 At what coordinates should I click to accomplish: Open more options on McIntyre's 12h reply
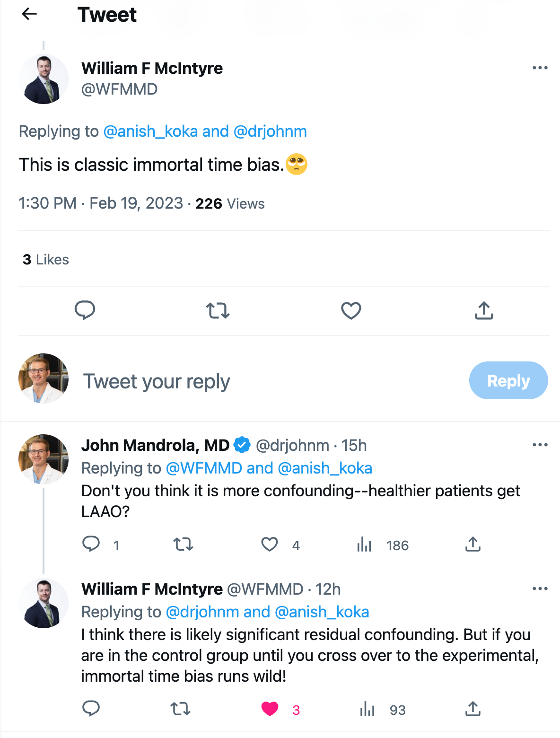(540, 589)
